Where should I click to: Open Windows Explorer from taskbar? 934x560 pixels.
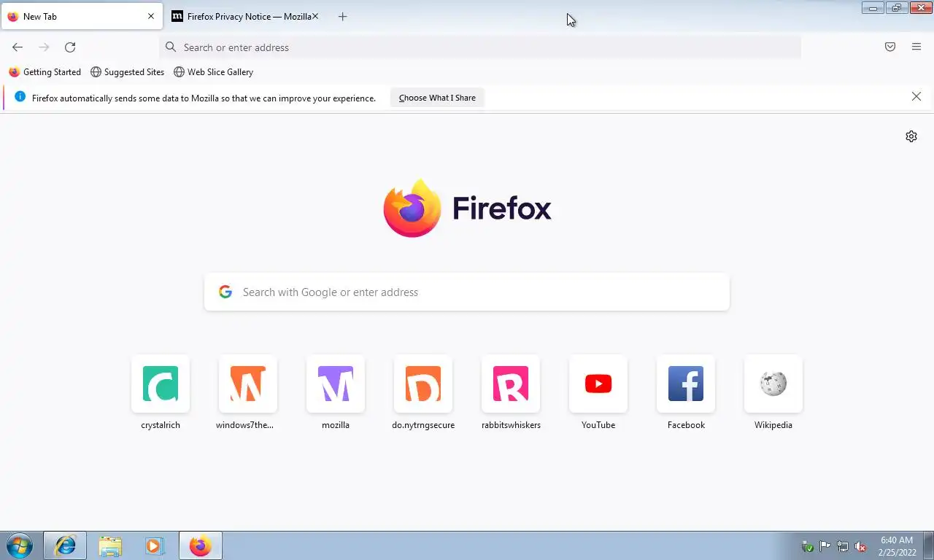tap(110, 545)
